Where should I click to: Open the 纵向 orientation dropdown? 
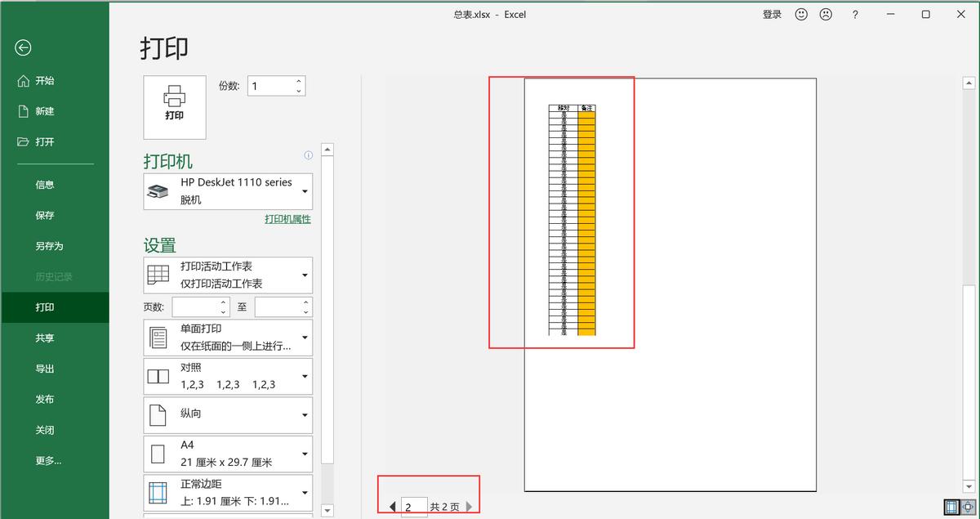tap(228, 415)
